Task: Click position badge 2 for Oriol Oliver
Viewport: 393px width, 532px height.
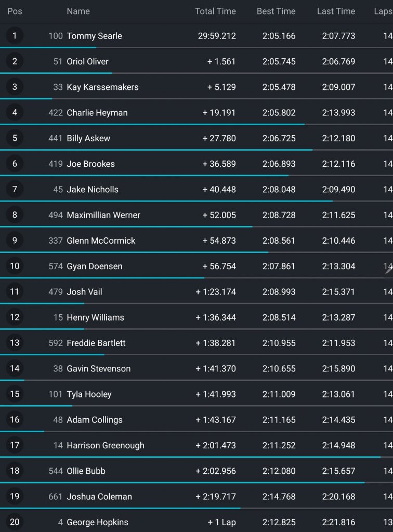Action: click(x=15, y=61)
